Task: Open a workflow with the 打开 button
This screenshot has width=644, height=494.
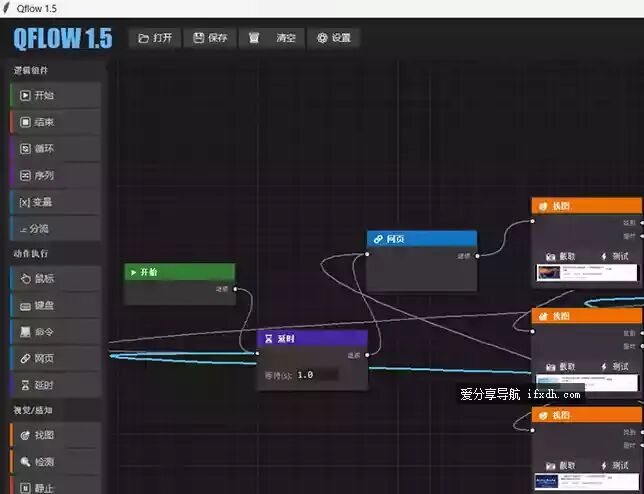Action: 154,38
